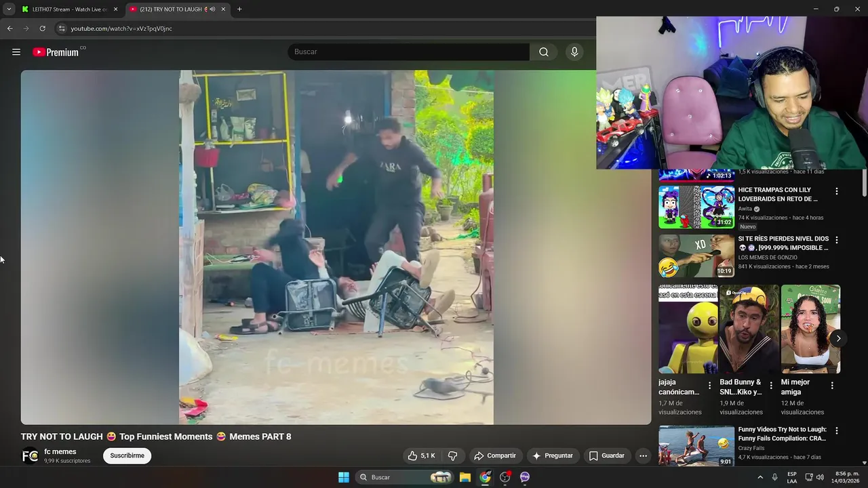Click the Windows taskbar Buscar search box
This screenshot has width=868, height=488.
point(405,477)
